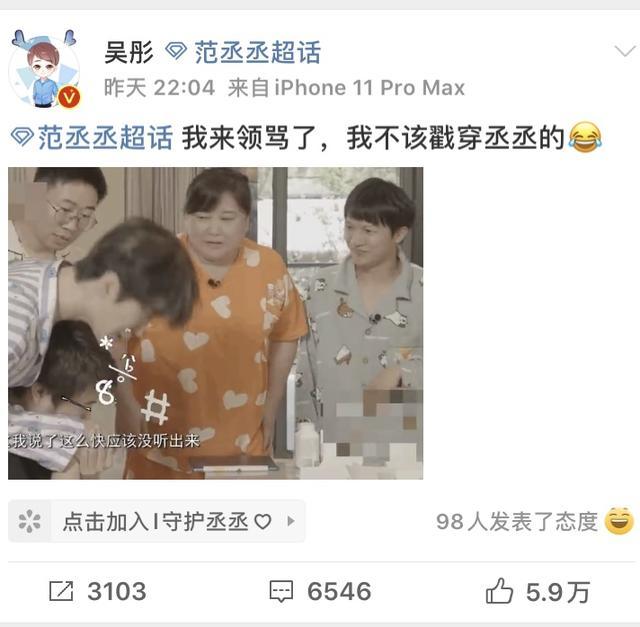The image size is (640, 627).
Task: View the 6546 comments count
Action: coord(339,591)
